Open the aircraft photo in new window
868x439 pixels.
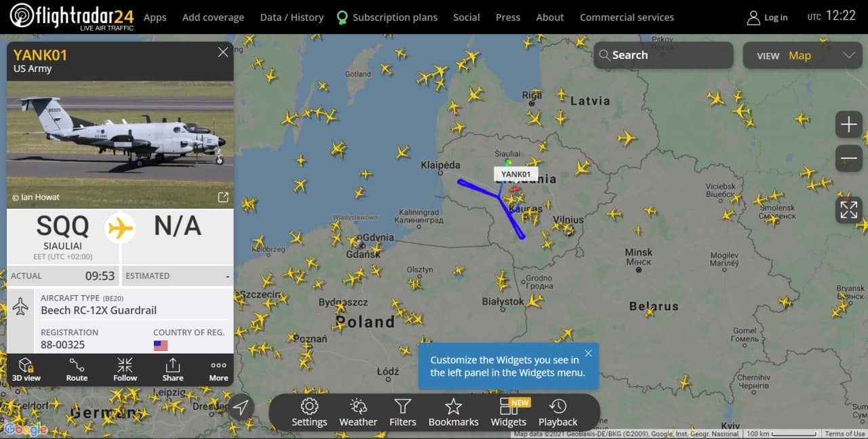click(222, 197)
